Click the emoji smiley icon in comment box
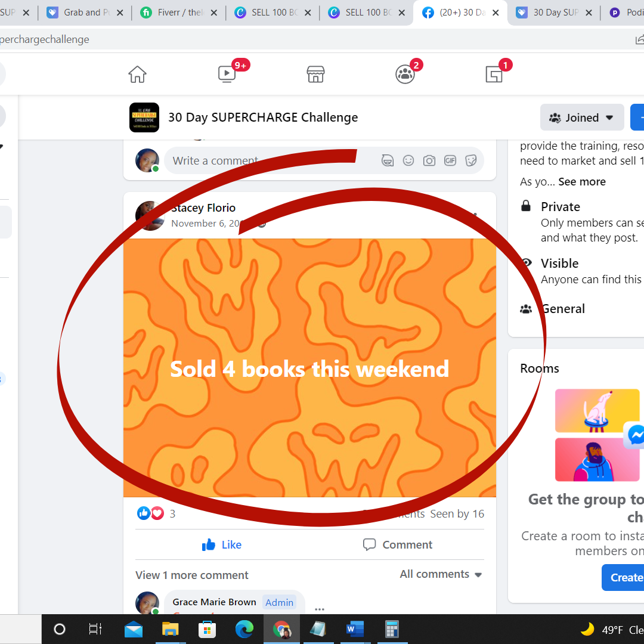 pyautogui.click(x=408, y=160)
